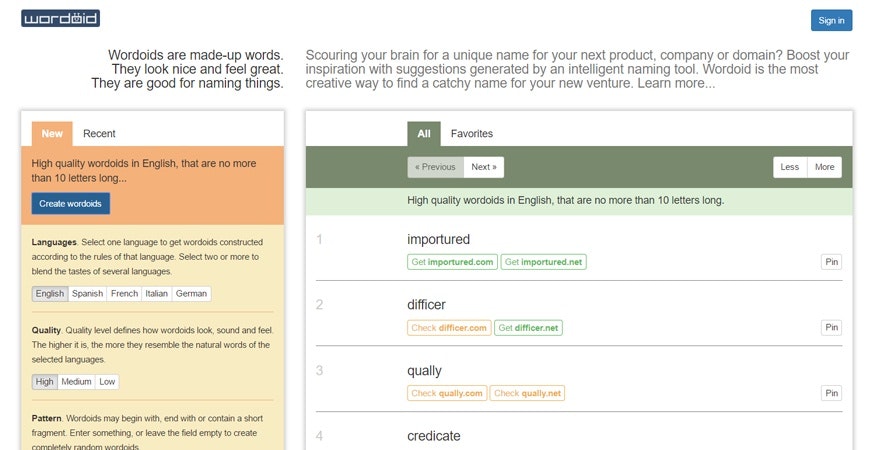Toggle the French language option

click(124, 294)
